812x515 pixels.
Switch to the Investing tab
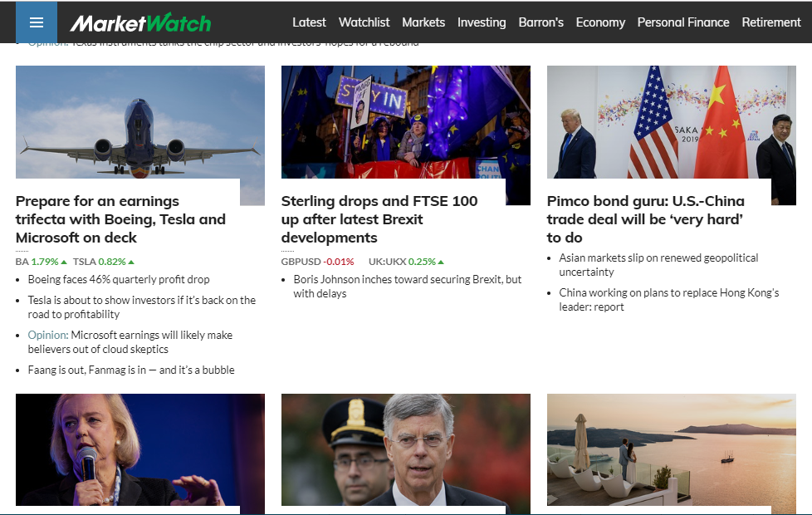coord(482,22)
